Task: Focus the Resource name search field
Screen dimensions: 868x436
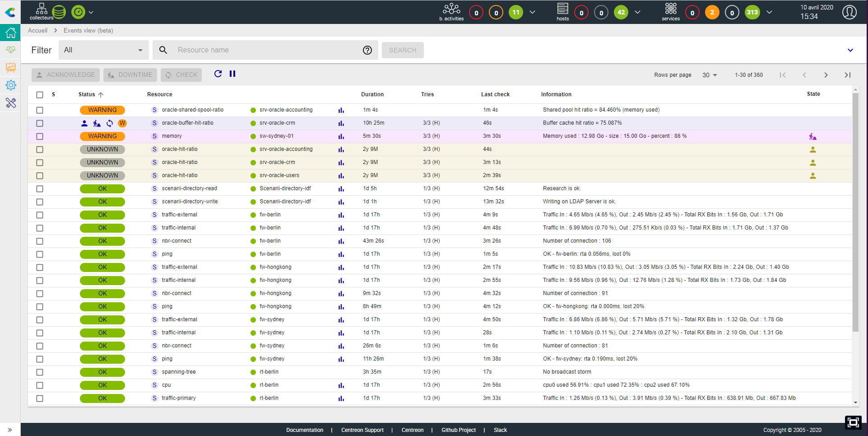Action: (266, 50)
